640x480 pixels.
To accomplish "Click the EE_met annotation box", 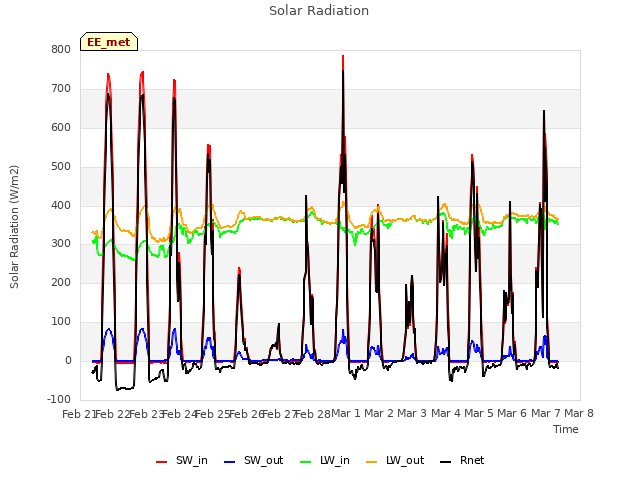I will [x=109, y=42].
